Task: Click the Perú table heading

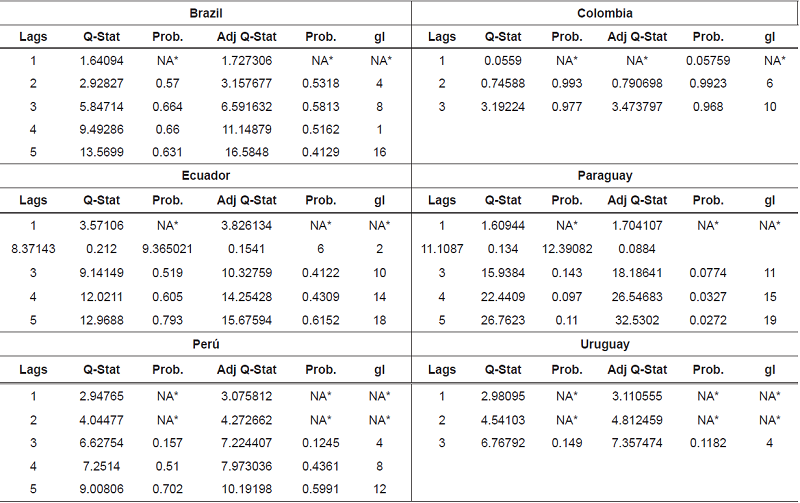Action: coord(206,343)
